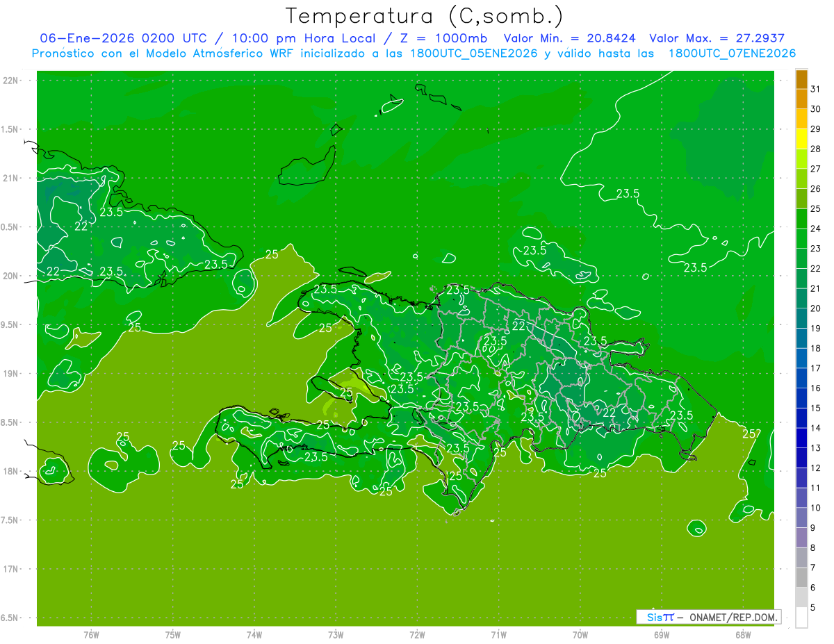The height and width of the screenshot is (644, 834).
Task: Click the "76W" longitude axis label
Action: 91,635
